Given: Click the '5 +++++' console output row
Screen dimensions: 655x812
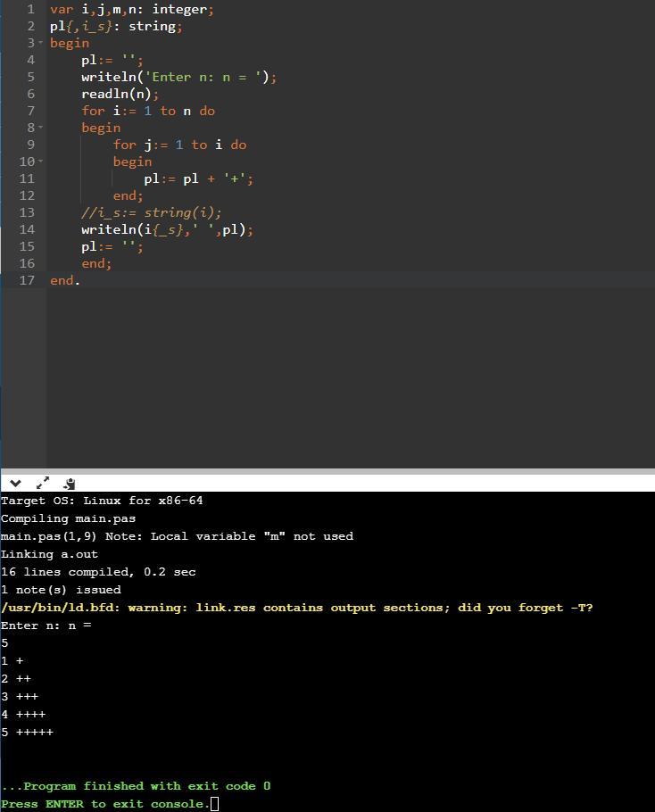Looking at the screenshot, I should coord(27,733).
